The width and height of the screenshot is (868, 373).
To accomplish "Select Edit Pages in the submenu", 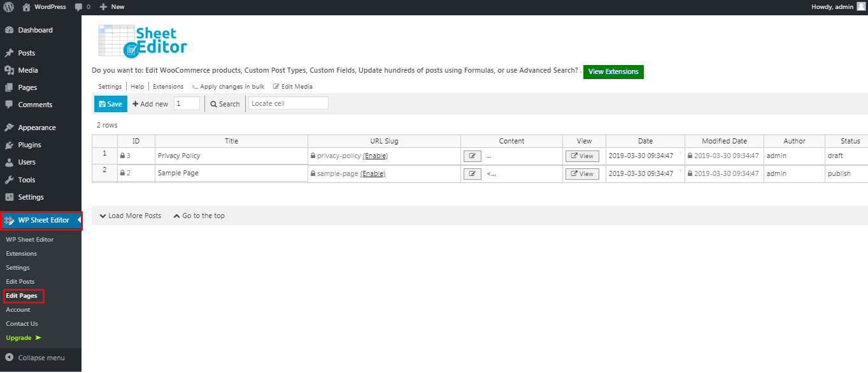I will 22,296.
